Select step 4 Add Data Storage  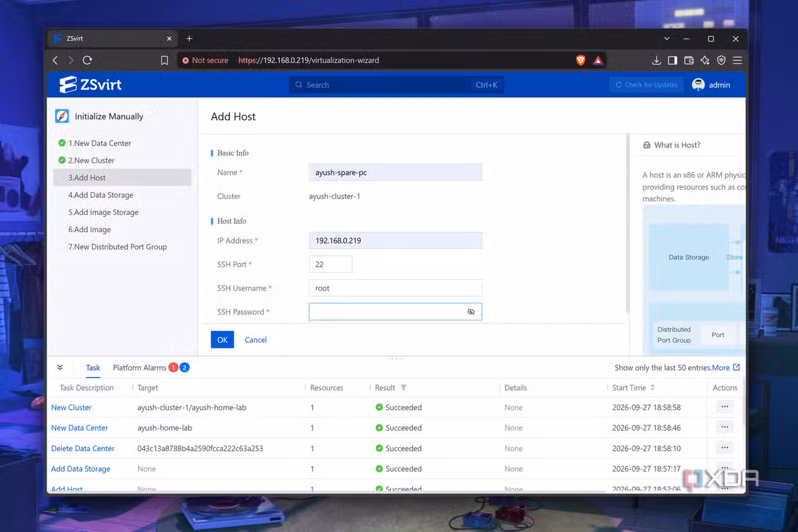101,195
